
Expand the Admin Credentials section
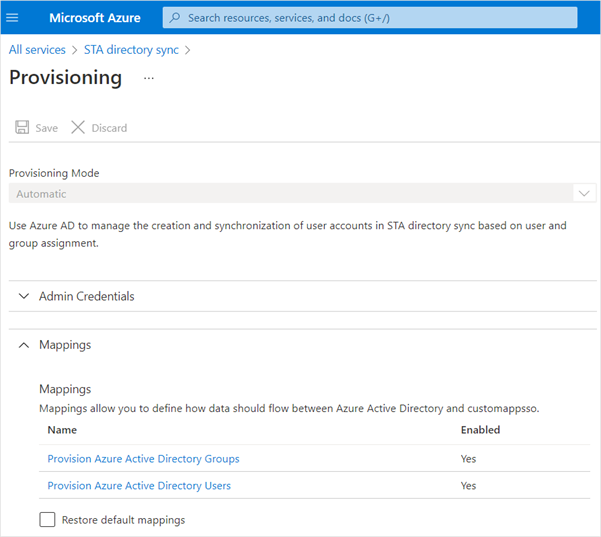tap(24, 296)
